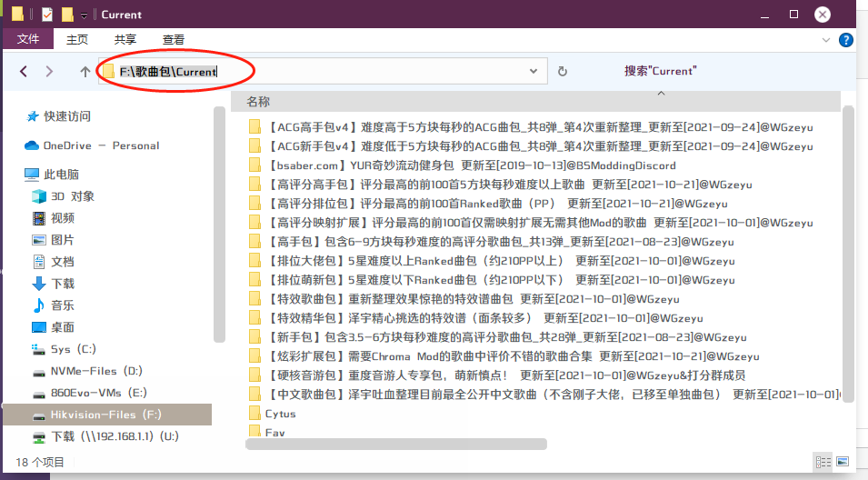Viewport: 868px width, 480px height.
Task: Select 快速访问 in the sidebar
Action: pyautogui.click(x=67, y=116)
